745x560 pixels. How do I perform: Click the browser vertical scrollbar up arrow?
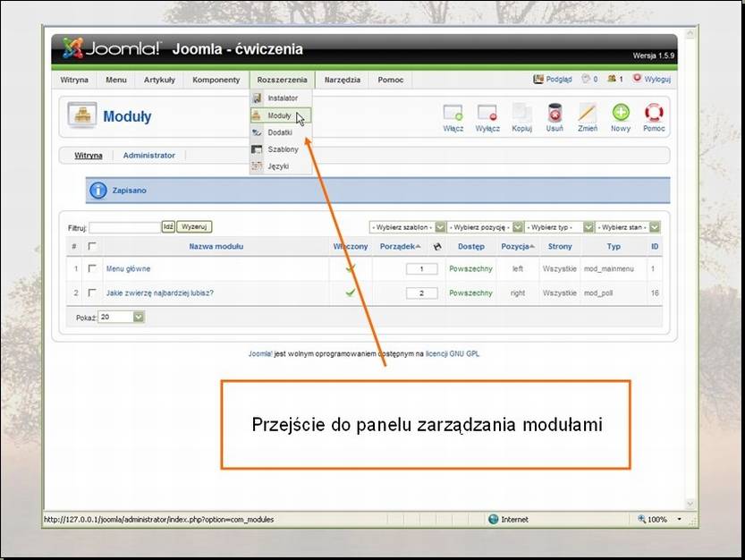click(690, 34)
